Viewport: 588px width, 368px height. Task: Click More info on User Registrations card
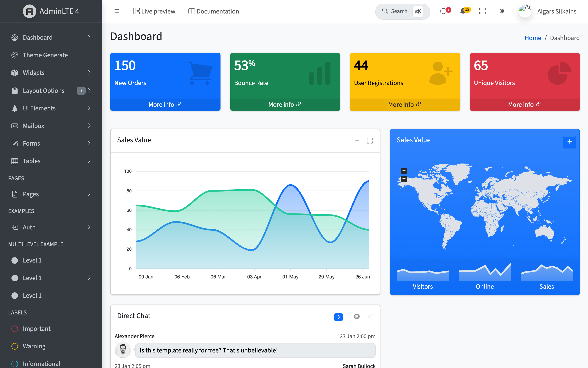click(405, 104)
